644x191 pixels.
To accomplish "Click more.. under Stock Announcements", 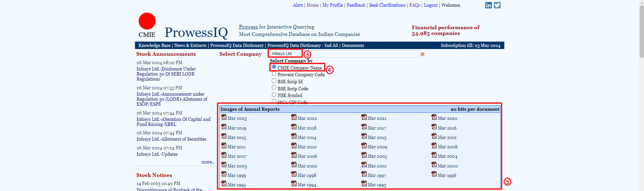I will (x=208, y=162).
